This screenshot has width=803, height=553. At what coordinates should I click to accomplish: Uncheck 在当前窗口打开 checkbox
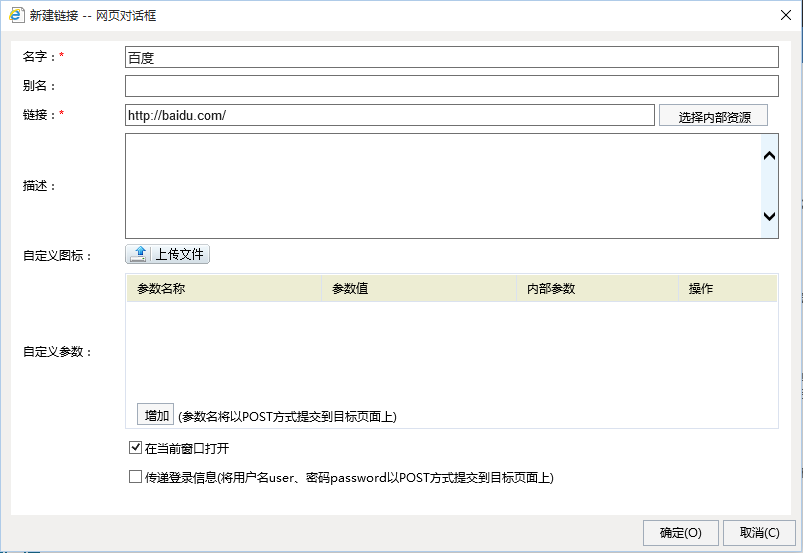click(135, 448)
